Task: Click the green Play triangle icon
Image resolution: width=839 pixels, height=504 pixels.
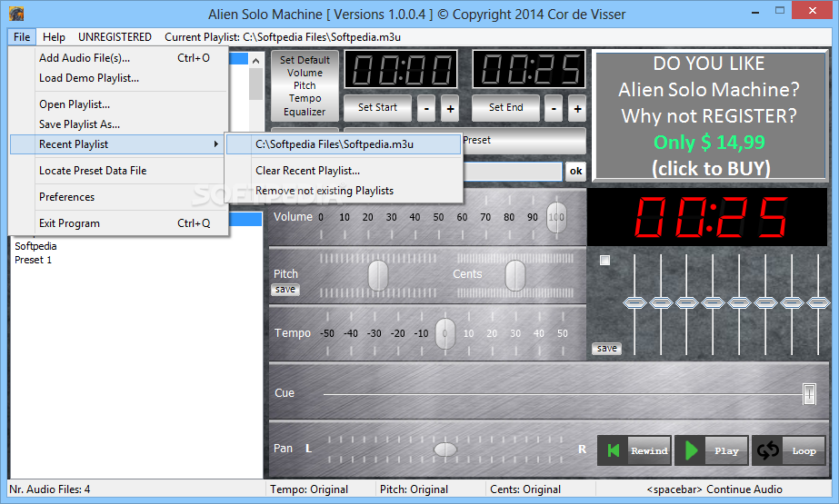Action: 691,450
